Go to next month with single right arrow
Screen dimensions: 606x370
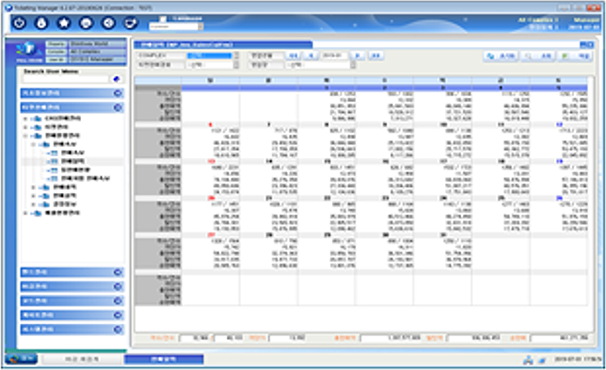(x=357, y=56)
